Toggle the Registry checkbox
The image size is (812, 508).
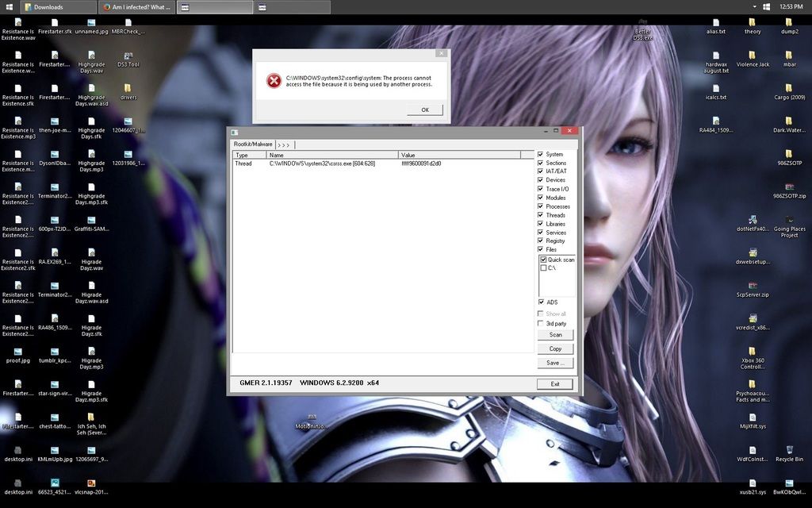coord(541,241)
